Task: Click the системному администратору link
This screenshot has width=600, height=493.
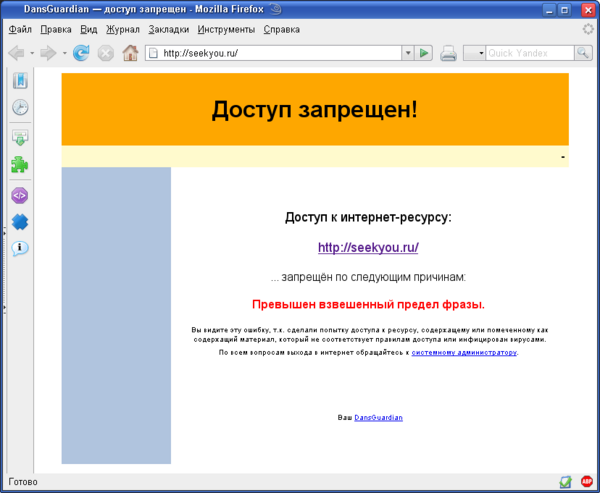Action: click(x=464, y=353)
